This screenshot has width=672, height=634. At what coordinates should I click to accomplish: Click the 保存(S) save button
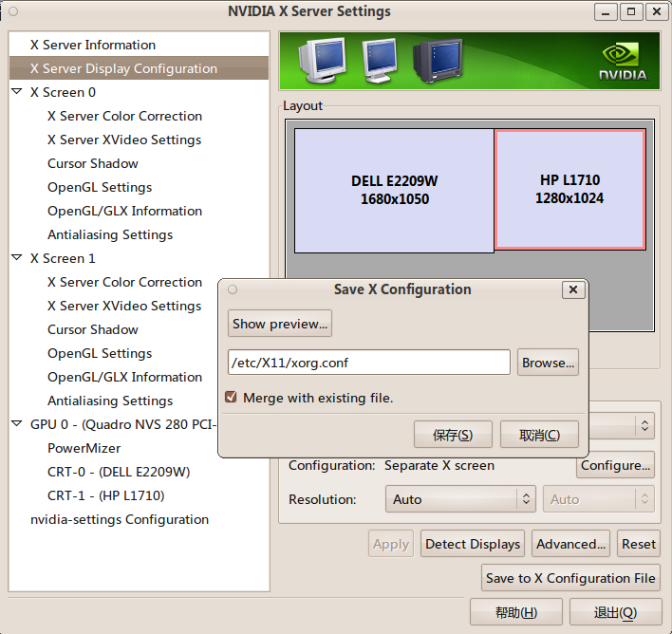(x=453, y=435)
